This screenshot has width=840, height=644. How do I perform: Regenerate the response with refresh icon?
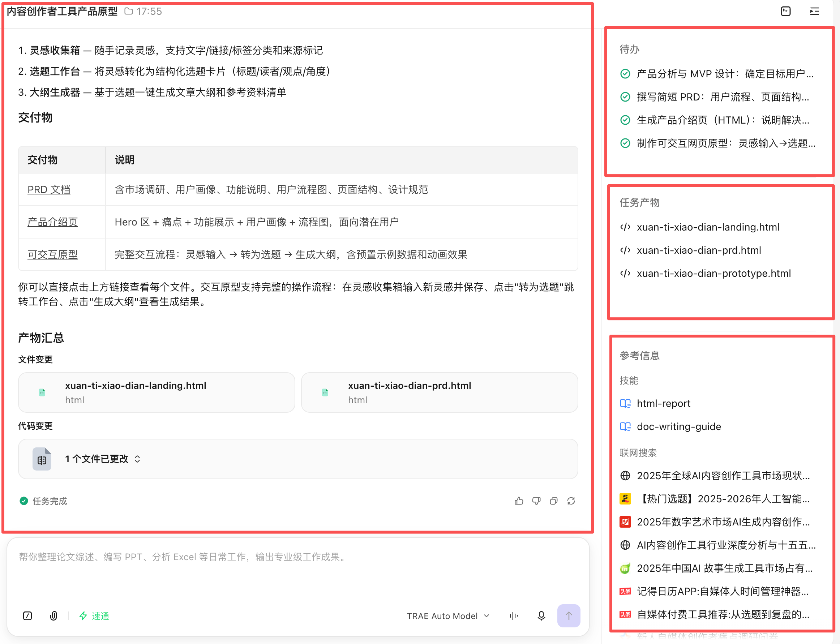(x=571, y=501)
